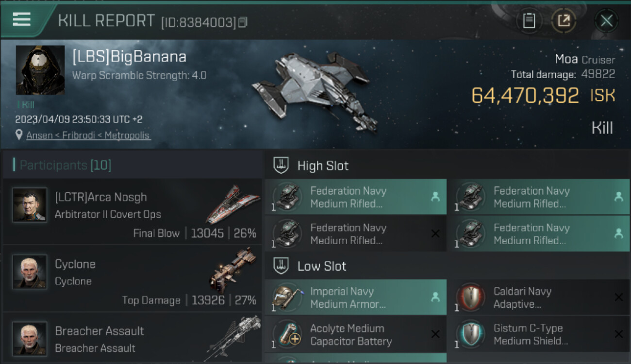The image size is (631, 364).
Task: Select the Imperial Navy Medium Armor module
Action: [355, 298]
